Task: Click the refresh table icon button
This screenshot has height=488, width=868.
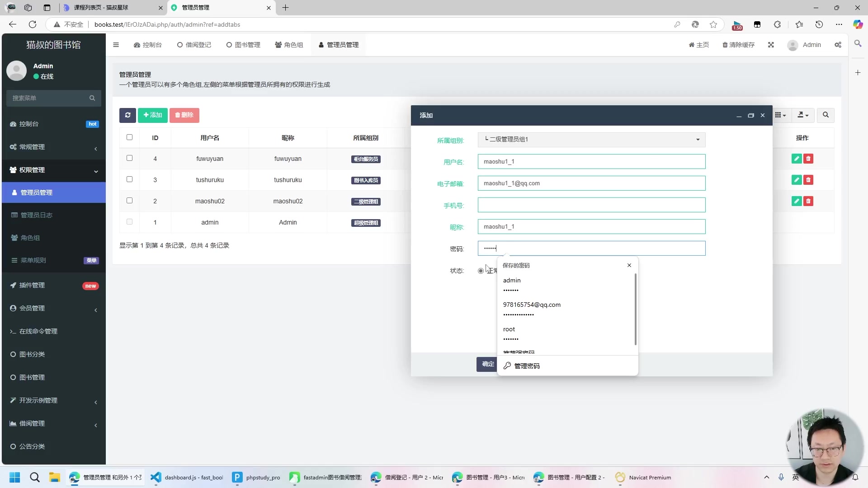Action: click(127, 115)
